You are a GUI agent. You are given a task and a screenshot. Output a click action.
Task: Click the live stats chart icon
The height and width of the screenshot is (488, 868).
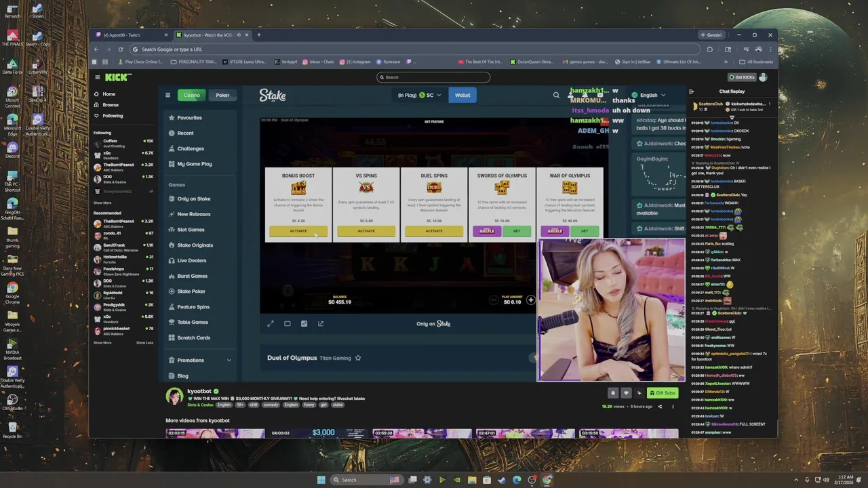[x=304, y=324]
